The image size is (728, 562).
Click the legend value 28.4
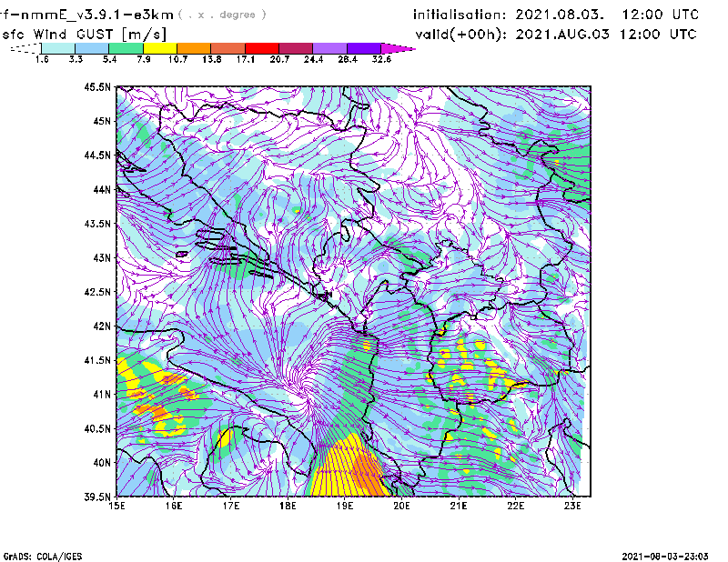(x=348, y=59)
